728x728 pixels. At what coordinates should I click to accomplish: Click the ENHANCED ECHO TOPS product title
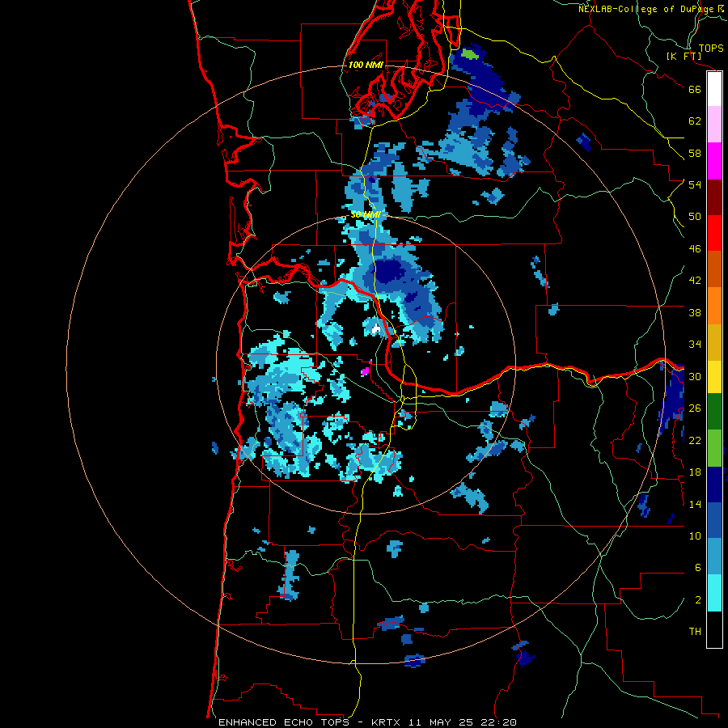click(x=283, y=722)
